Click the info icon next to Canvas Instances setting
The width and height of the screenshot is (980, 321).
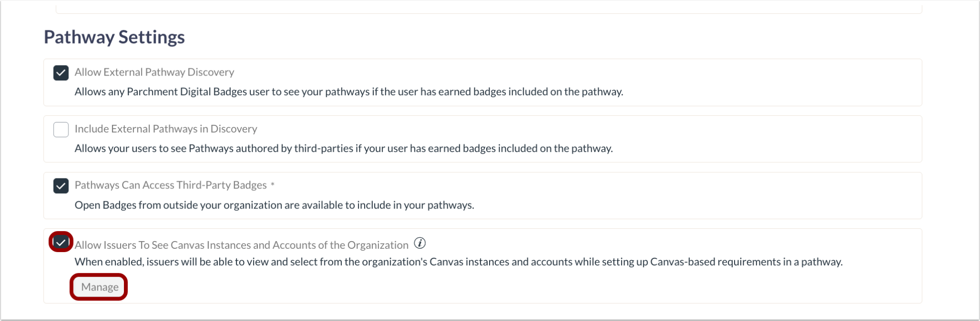pyautogui.click(x=420, y=244)
